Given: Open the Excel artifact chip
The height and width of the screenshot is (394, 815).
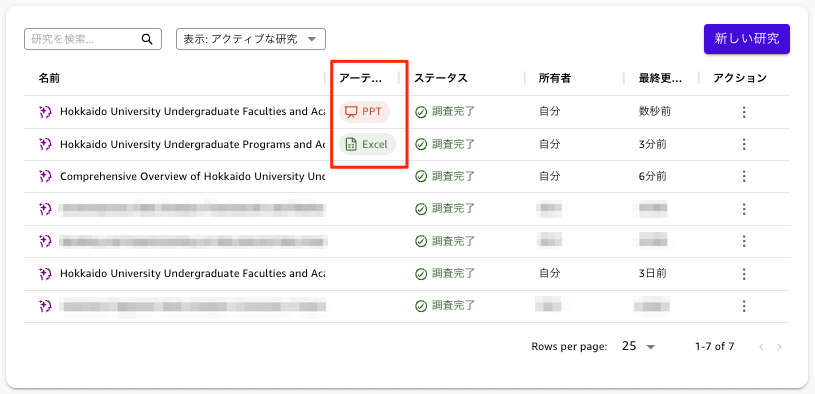Looking at the screenshot, I should pos(367,145).
